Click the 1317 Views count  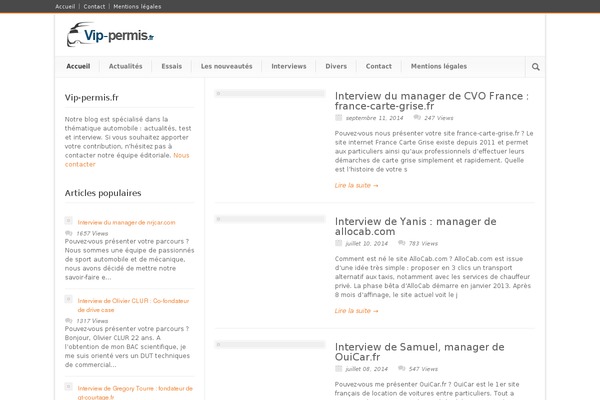[92, 321]
